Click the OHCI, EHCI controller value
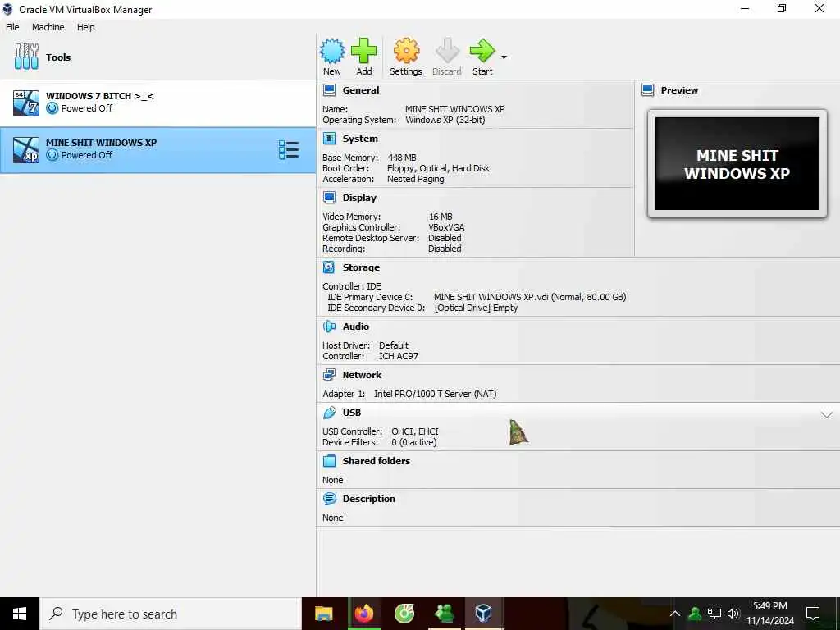 point(414,431)
